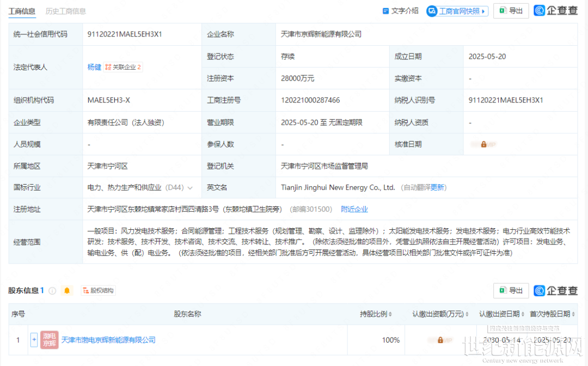Select registered address starting 天津市宁河区东棘坨镇
588x366 pixels.
click(185, 209)
